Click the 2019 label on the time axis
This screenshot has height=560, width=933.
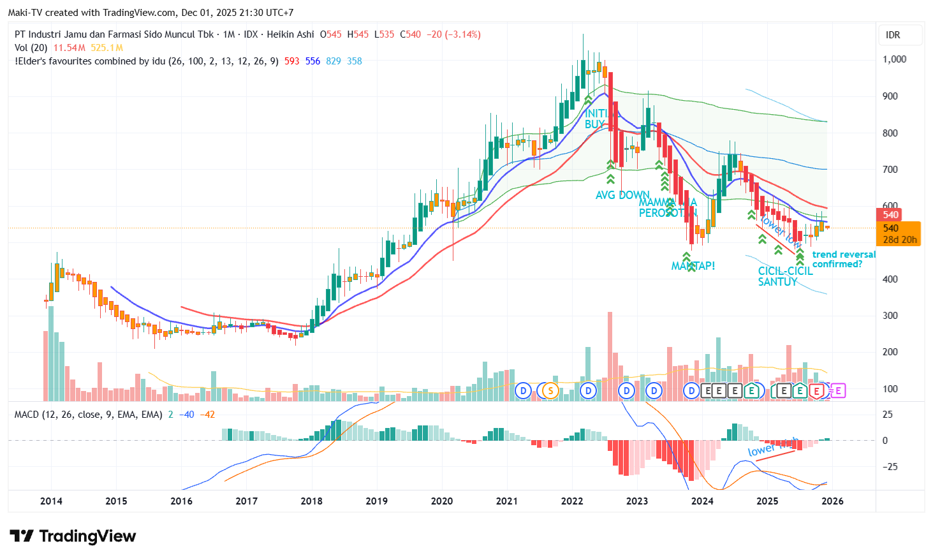pos(376,501)
